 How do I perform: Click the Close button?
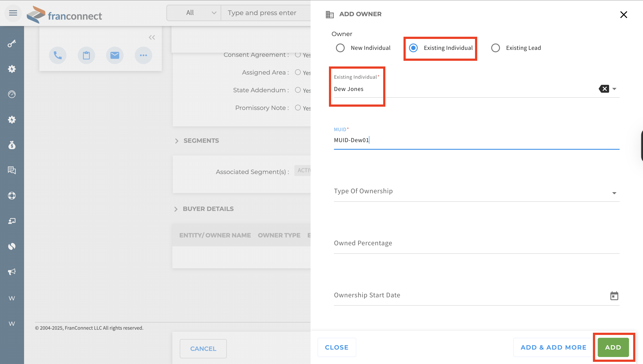click(x=337, y=348)
